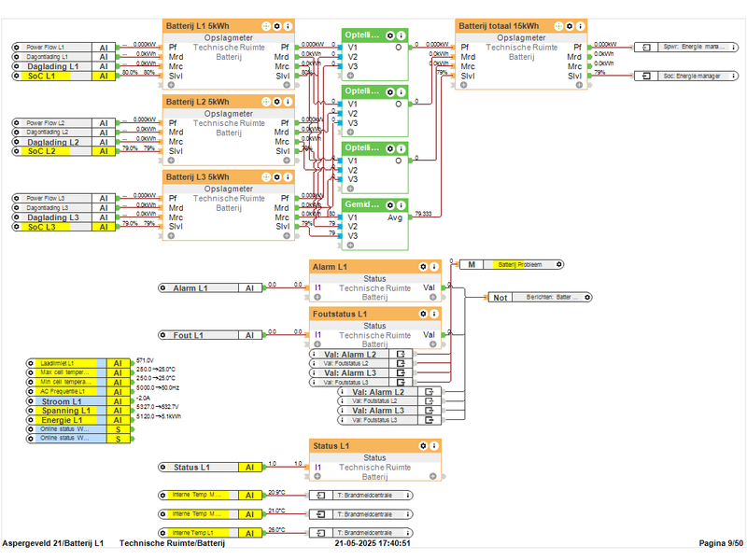Click the 79.333 average output value
This screenshot has width=747, height=560.
coord(423,214)
